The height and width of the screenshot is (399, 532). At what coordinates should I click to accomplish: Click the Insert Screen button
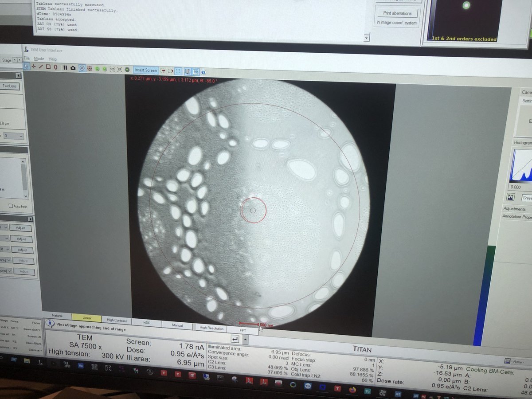click(x=146, y=70)
